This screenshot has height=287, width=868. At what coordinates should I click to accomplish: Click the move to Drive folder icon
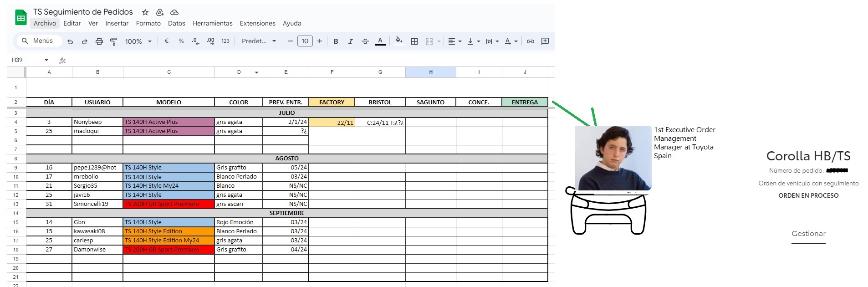[160, 12]
